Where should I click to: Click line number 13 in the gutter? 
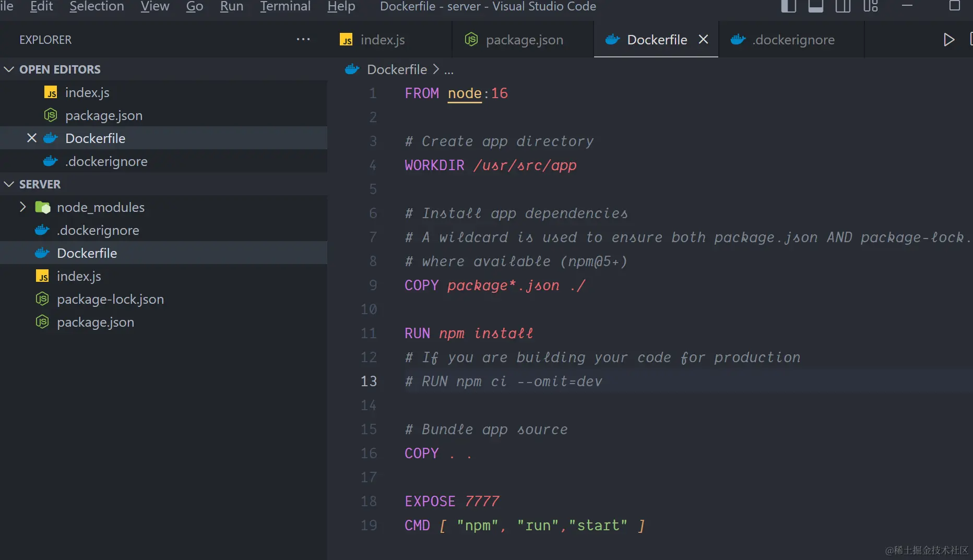(x=369, y=382)
